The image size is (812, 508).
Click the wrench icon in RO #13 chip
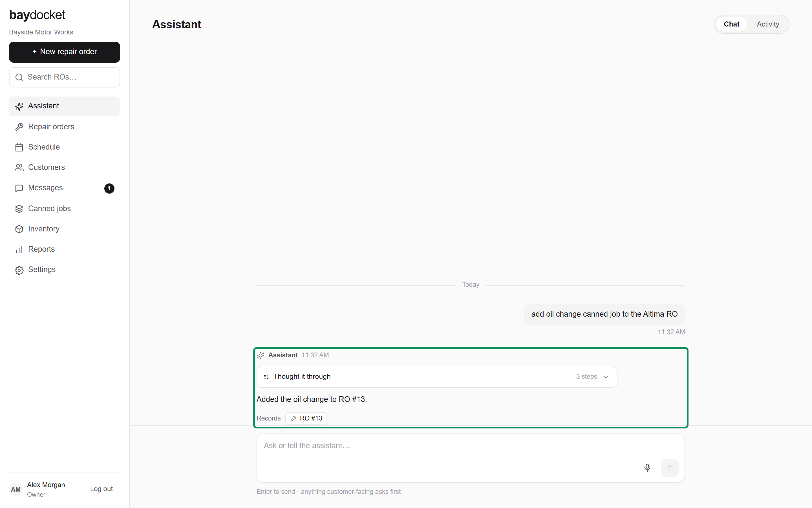[294, 418]
